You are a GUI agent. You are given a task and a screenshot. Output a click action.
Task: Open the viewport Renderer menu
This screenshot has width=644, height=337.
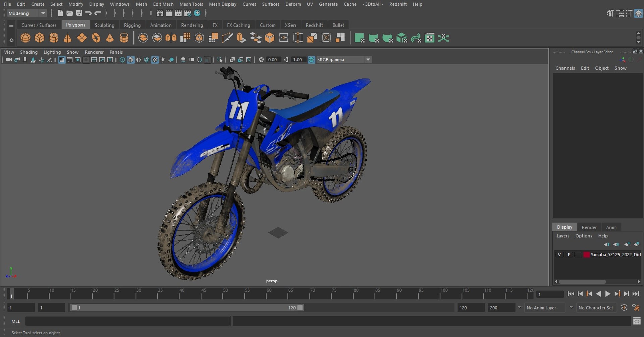tap(94, 52)
